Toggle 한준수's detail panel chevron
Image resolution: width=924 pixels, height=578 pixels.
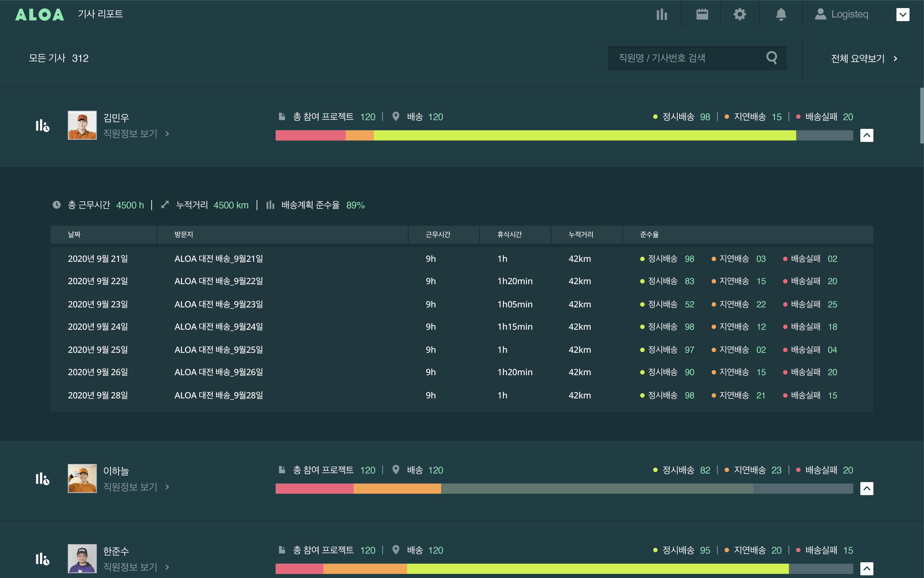(867, 568)
